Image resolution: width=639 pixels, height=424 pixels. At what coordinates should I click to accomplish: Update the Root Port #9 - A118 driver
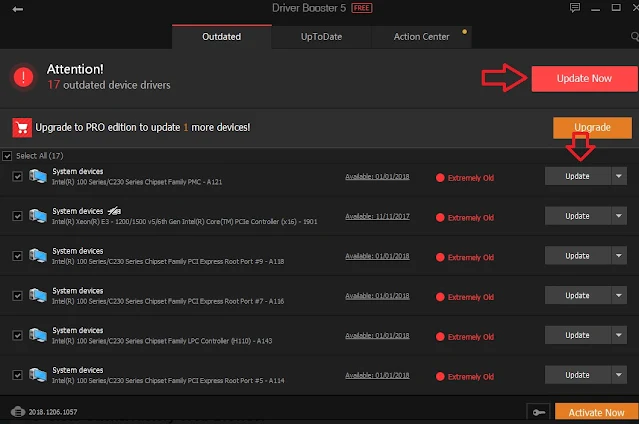pyautogui.click(x=577, y=256)
